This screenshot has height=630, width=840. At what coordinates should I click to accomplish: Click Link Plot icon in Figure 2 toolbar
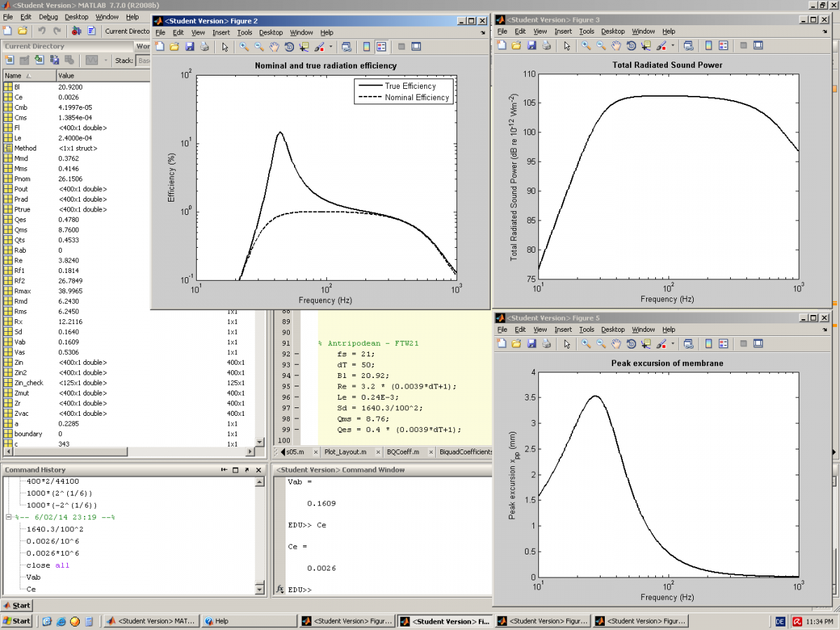pyautogui.click(x=346, y=47)
